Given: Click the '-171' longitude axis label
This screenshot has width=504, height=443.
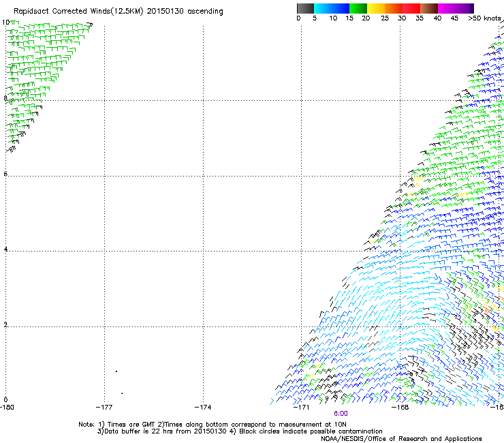Looking at the screenshot, I should [301, 408].
